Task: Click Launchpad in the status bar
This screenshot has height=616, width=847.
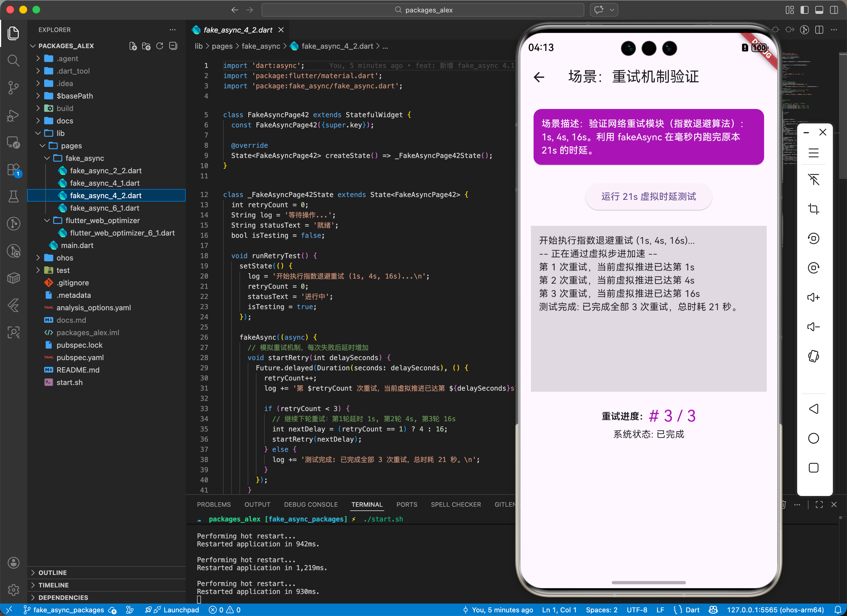Action: click(181, 610)
